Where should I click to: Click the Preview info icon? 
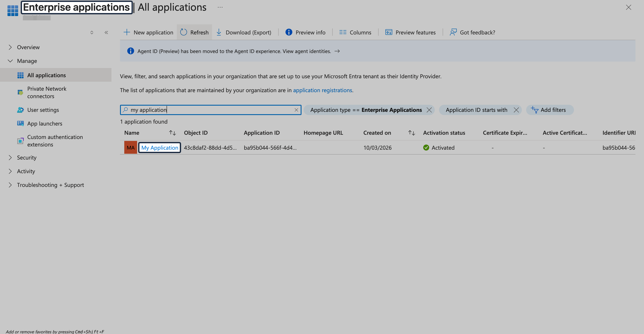289,32
